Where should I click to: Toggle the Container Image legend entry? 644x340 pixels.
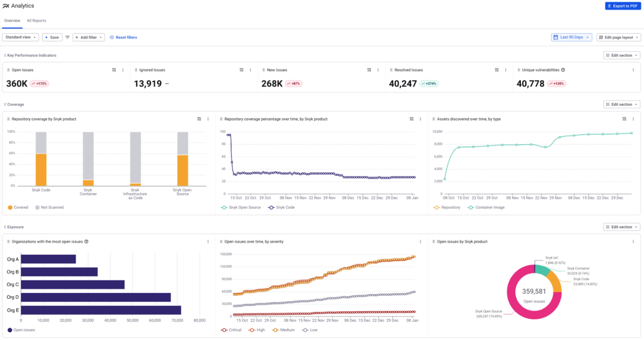(x=486, y=207)
